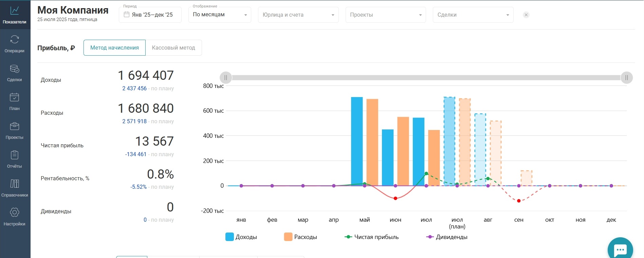
Task: Open the Сделки sidebar section
Action: tap(15, 69)
